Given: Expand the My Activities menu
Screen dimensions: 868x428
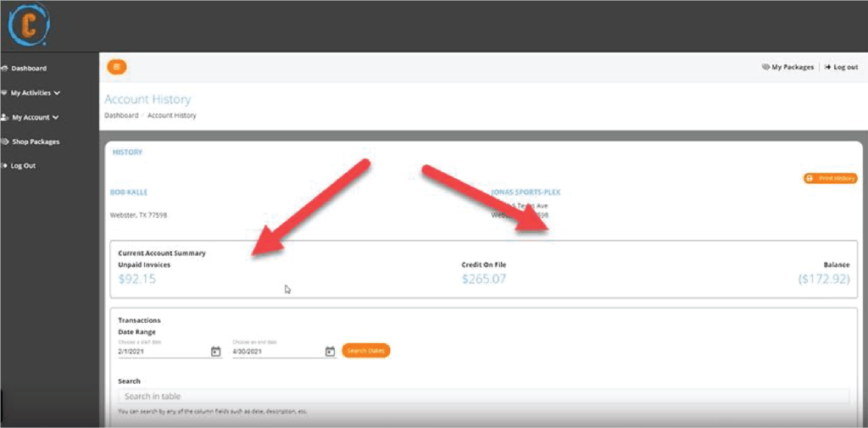Looking at the screenshot, I should (x=36, y=93).
